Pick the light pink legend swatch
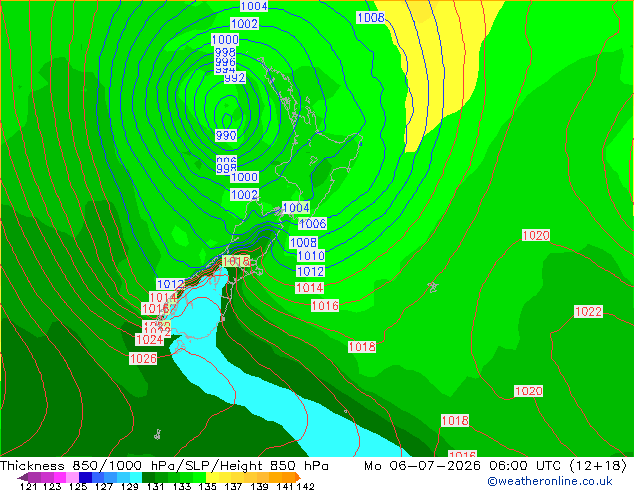The width and height of the screenshot is (634, 490). (x=72, y=477)
